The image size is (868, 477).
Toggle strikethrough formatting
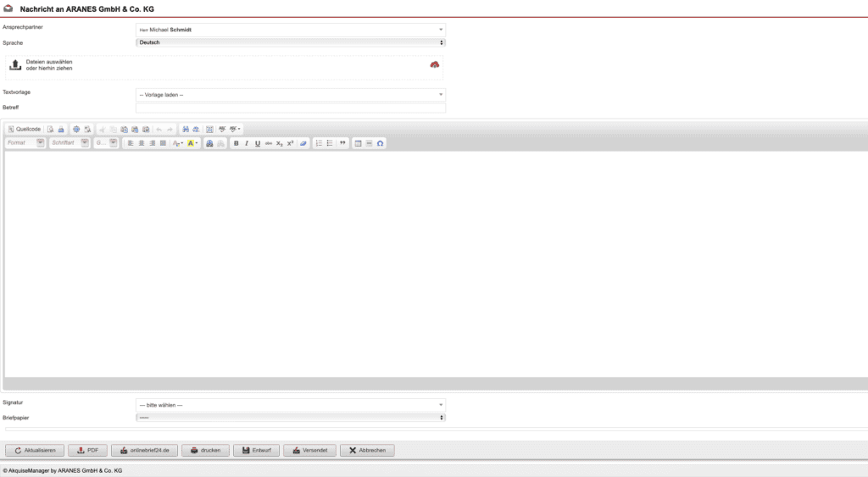point(269,143)
